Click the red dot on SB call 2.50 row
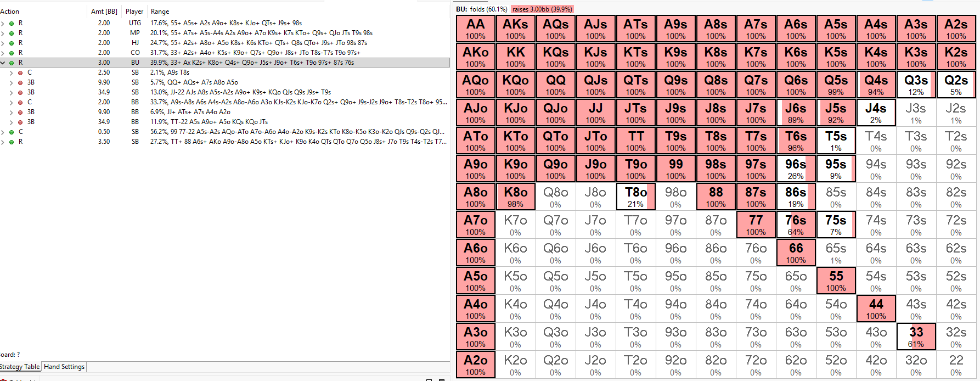This screenshot has height=381, width=980. click(x=20, y=72)
